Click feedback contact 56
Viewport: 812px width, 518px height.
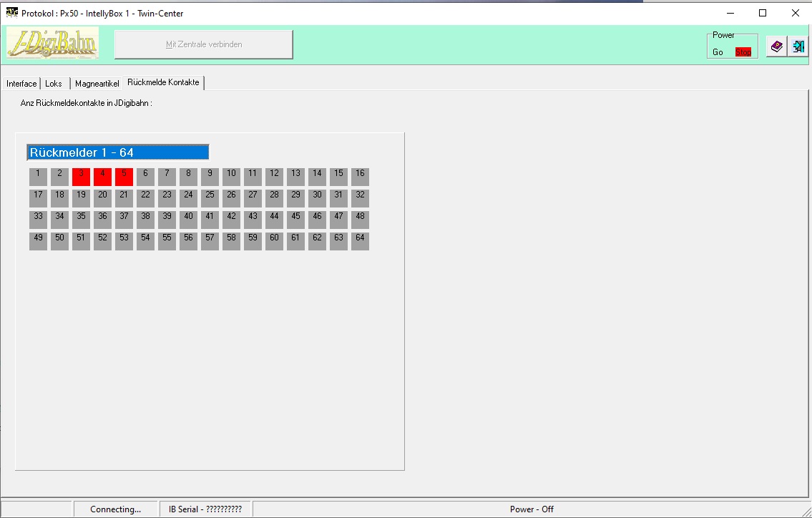pos(188,241)
